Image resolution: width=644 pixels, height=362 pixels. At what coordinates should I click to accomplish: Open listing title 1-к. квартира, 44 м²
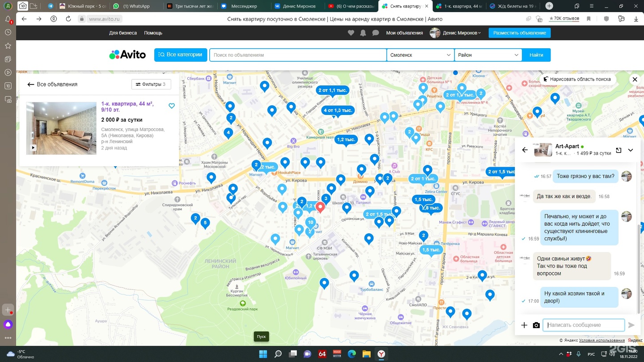127,107
